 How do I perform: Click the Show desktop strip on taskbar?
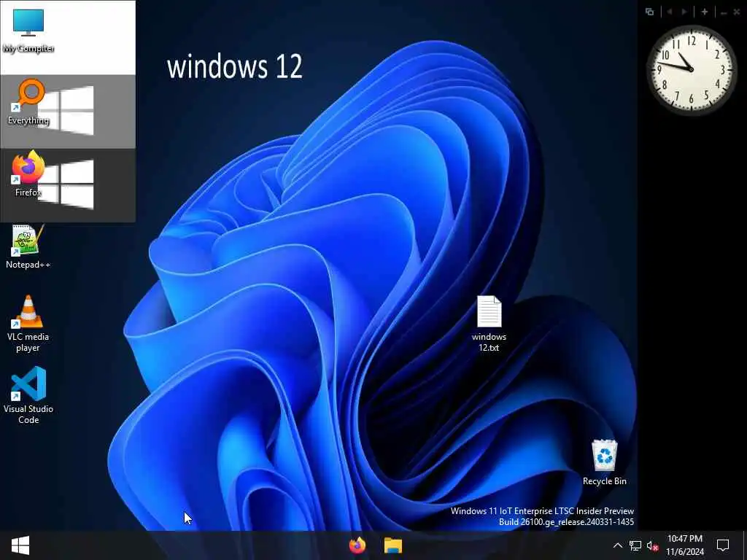pyautogui.click(x=745, y=545)
